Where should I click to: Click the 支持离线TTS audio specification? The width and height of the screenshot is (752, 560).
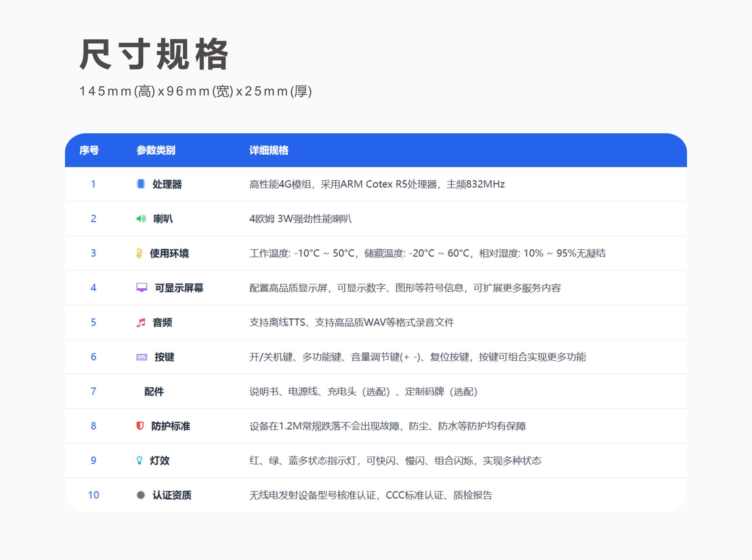[352, 322]
